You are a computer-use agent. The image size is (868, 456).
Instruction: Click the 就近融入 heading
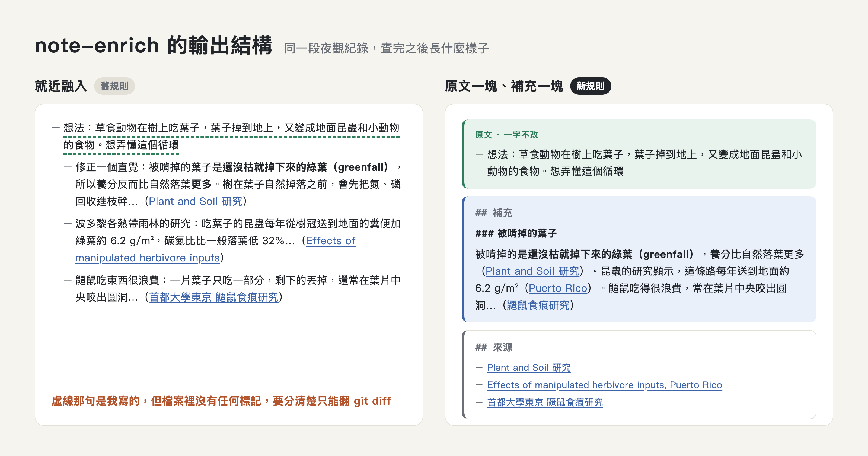click(x=61, y=86)
